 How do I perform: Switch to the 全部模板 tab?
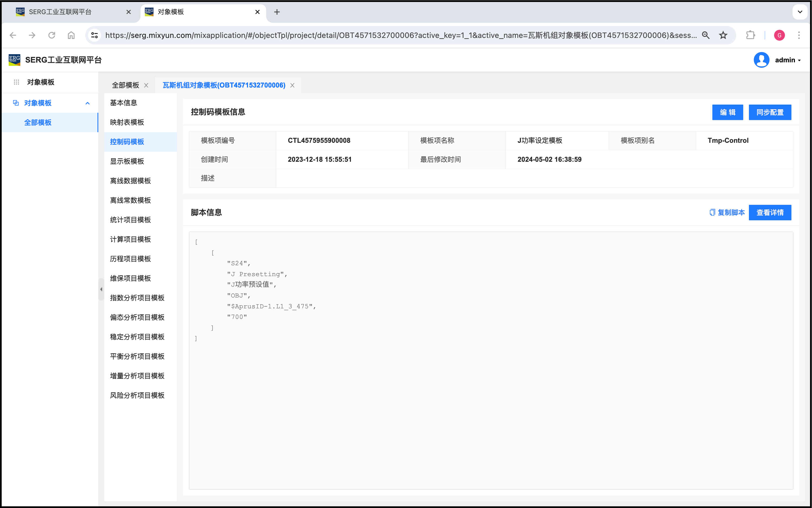tap(126, 85)
